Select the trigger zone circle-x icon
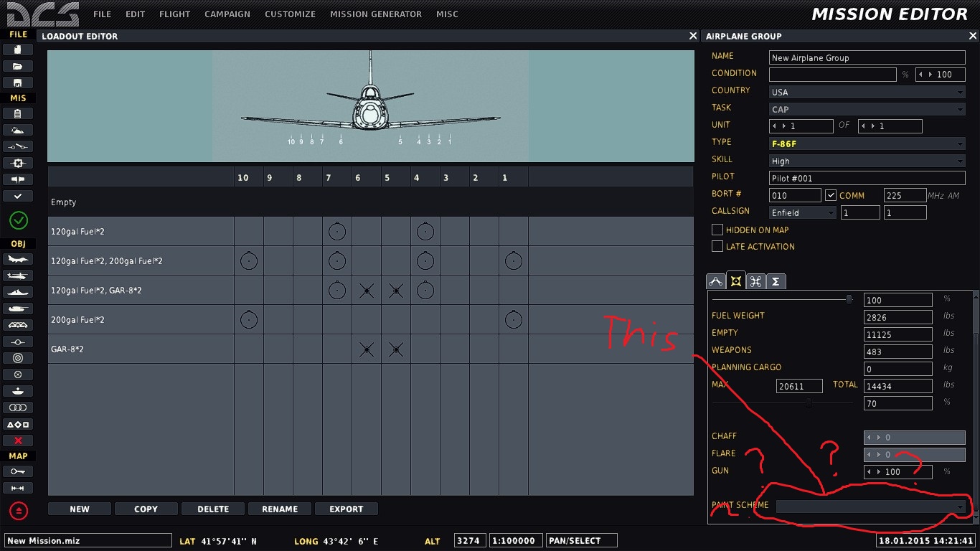Screen dimensions: 980x551 (18, 375)
